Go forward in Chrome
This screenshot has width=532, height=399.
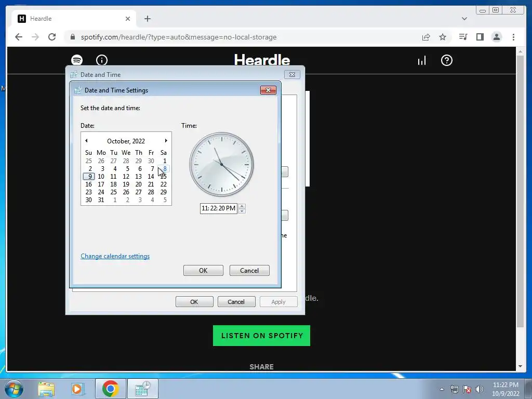[x=35, y=37]
